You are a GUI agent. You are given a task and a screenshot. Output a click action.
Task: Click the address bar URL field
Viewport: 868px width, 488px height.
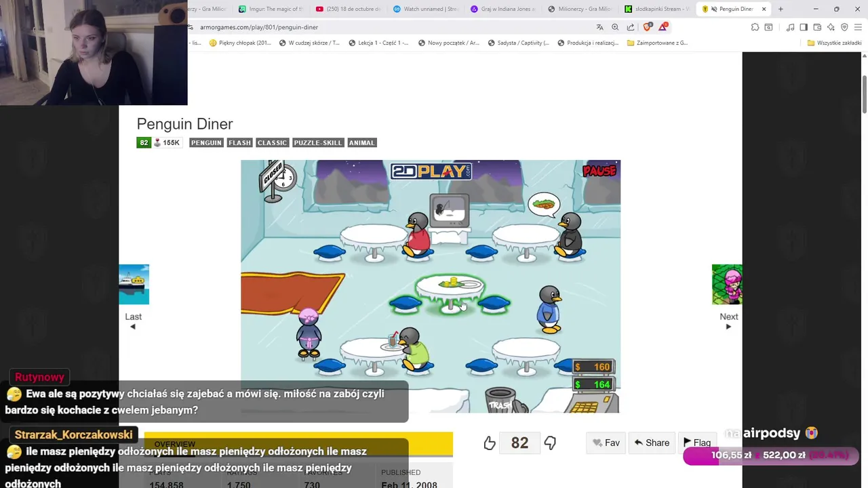tap(390, 27)
